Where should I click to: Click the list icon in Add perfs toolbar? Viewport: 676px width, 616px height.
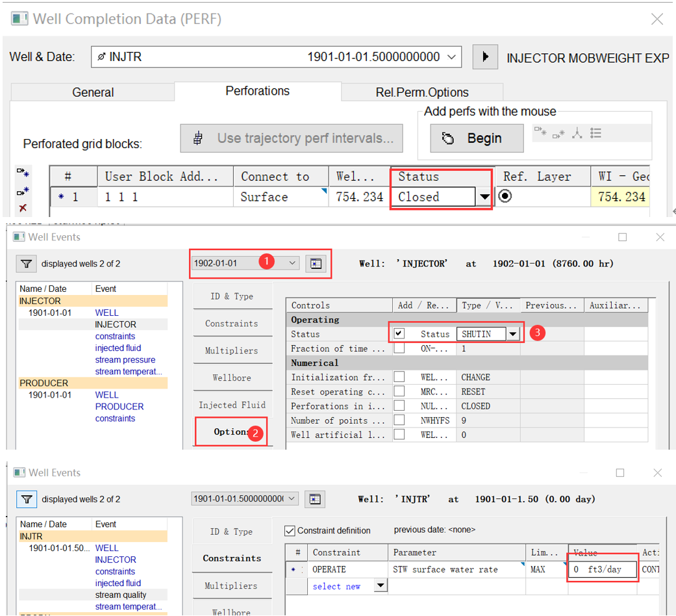coord(595,133)
